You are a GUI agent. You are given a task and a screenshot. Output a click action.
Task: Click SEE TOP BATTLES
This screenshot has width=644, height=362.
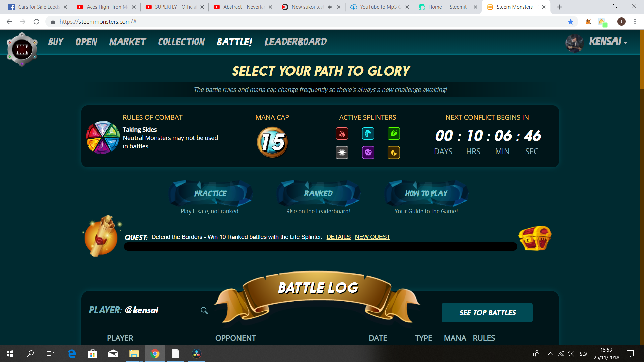(487, 312)
